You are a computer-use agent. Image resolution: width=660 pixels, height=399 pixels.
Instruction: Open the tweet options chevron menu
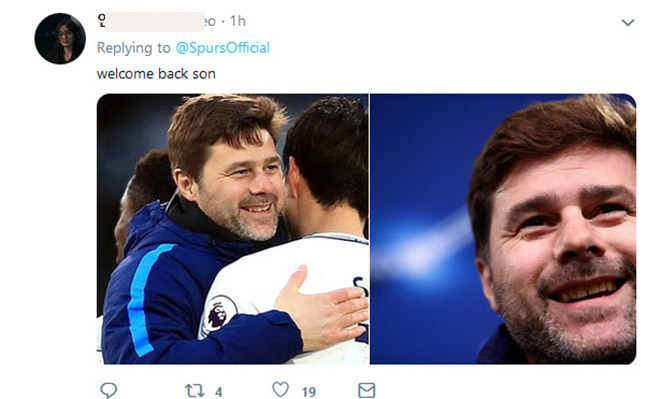click(x=628, y=22)
